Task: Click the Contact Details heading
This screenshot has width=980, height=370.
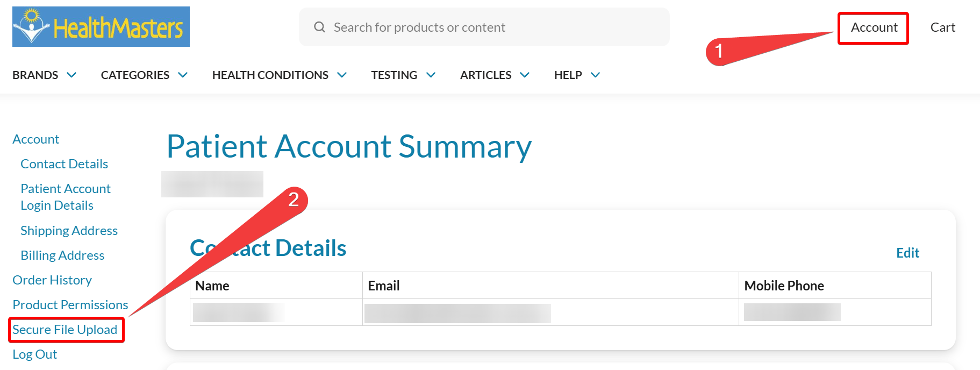Action: 268,248
